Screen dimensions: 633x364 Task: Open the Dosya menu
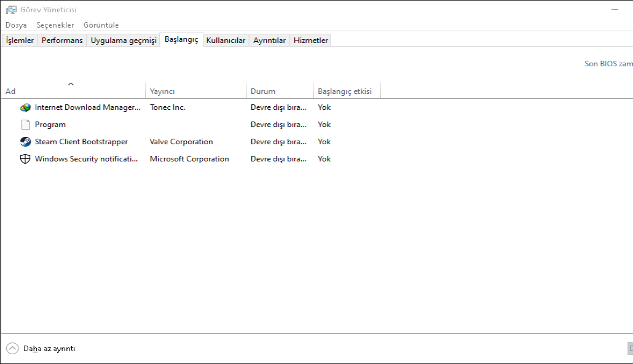point(16,25)
